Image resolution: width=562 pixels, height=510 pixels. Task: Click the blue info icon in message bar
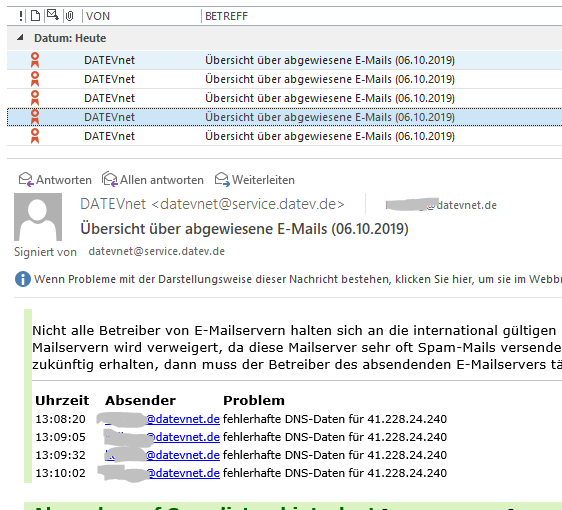coord(23,279)
